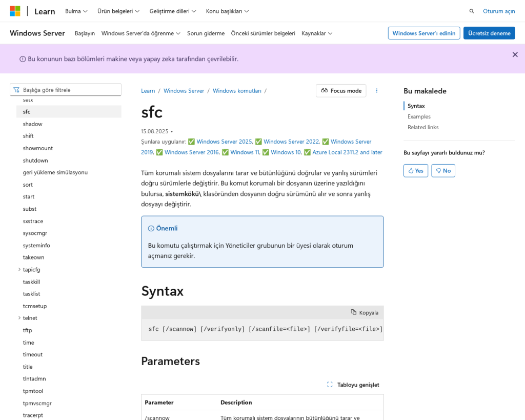
Task: Focus the Başlığa göre filtrele input
Action: pyautogui.click(x=66, y=90)
